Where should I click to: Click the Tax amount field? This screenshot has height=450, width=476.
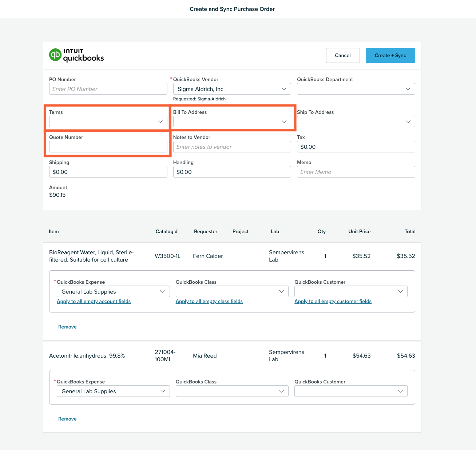pos(356,147)
